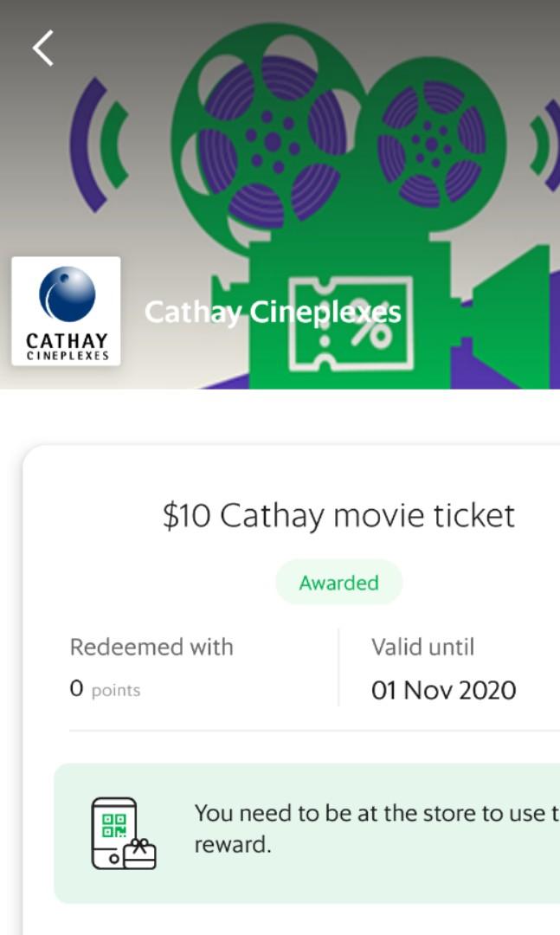Tap the CINEPLEXES text inside the logo
The height and width of the screenshot is (935, 560).
pos(67,356)
